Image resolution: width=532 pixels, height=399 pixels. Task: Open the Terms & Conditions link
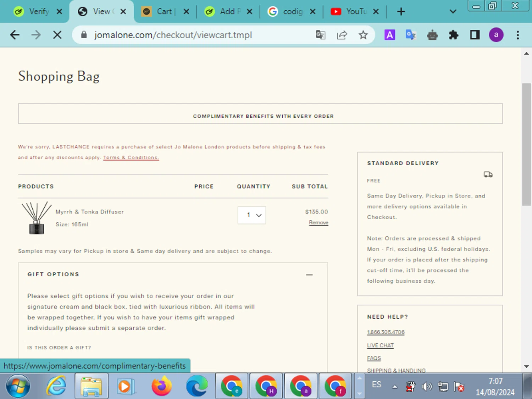[x=131, y=157]
